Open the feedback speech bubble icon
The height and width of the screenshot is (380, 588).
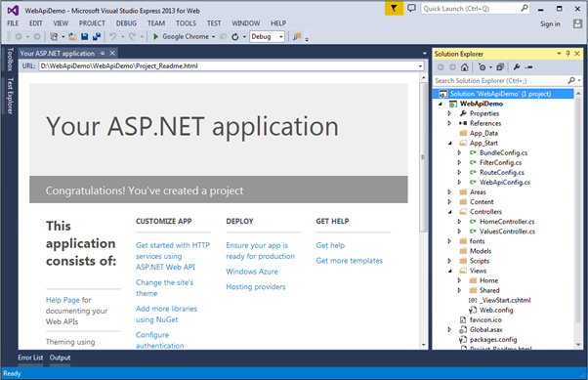point(412,8)
